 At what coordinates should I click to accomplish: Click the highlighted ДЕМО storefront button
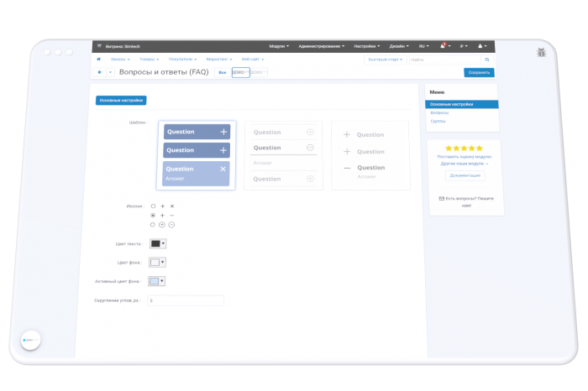coord(241,72)
